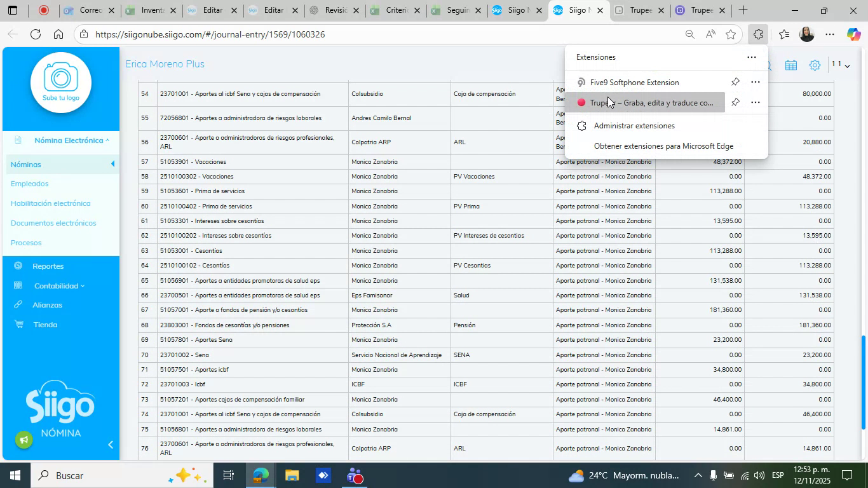Open the browser Favorites list icon
868x488 pixels.
(x=784, y=34)
